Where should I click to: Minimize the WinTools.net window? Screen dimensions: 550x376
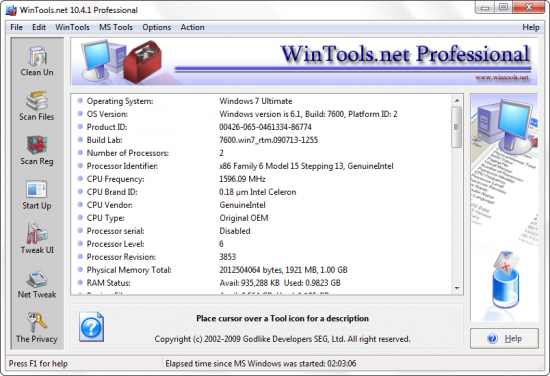485,7
